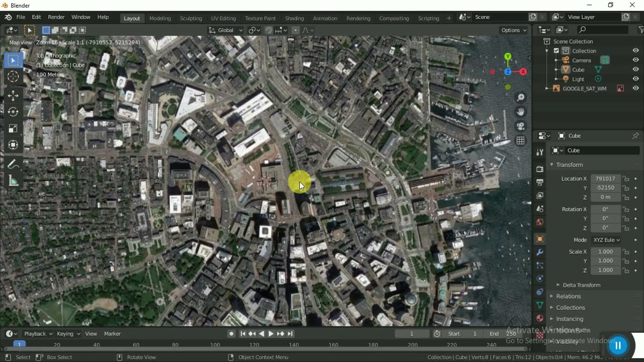Click the red X axis on navigation gizmo
The image size is (644, 362).
pyautogui.click(x=523, y=72)
